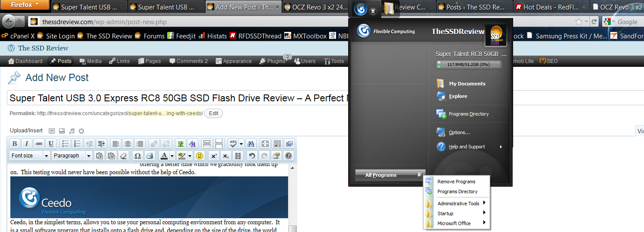Toggle bold formatting in the editor

coord(15,144)
